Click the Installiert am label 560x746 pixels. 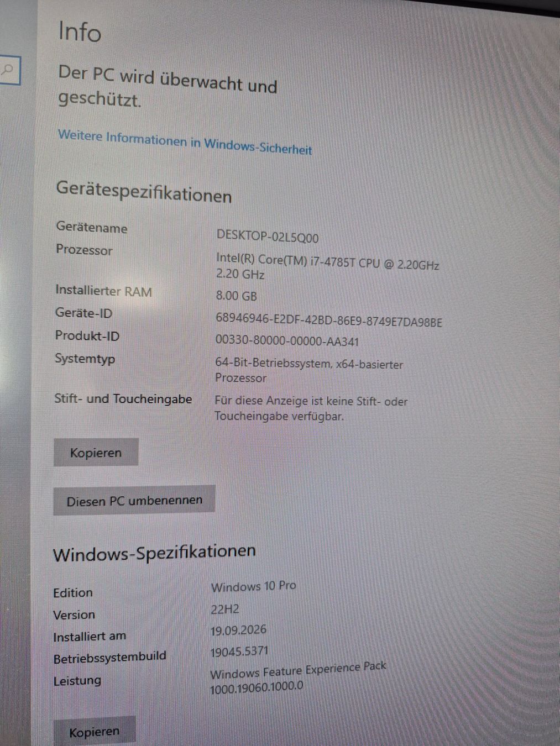89,637
